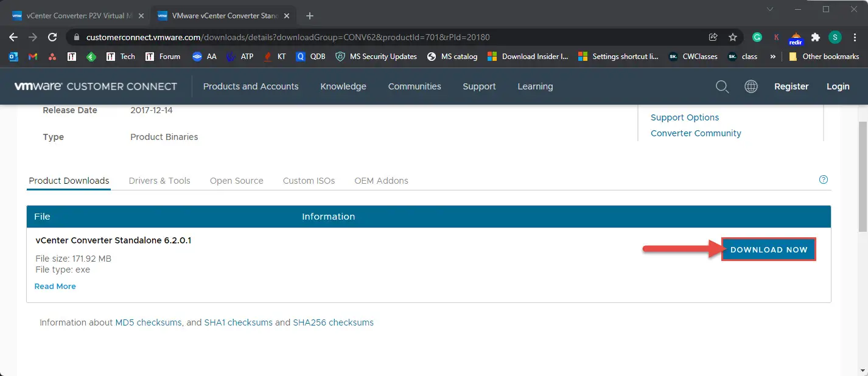Open the Extensions puzzle menu
Image resolution: width=868 pixels, height=376 pixels.
(816, 37)
